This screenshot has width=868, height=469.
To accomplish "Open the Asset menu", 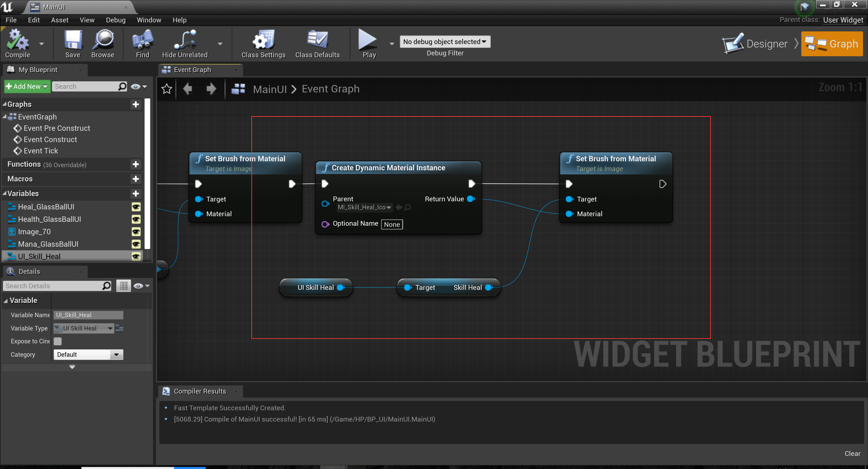I will click(59, 20).
